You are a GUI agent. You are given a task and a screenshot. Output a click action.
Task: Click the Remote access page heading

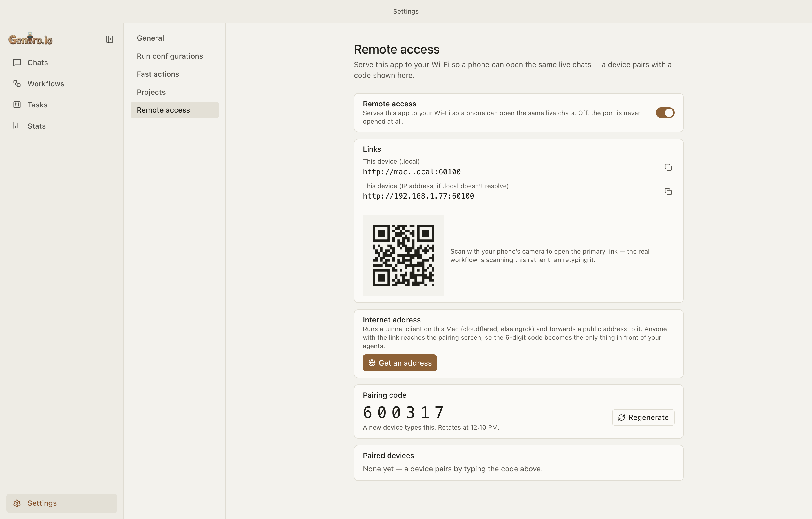pyautogui.click(x=397, y=49)
